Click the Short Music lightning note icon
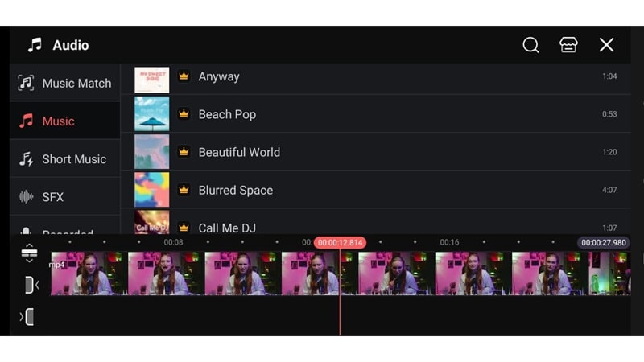644x362 pixels. 27,158
